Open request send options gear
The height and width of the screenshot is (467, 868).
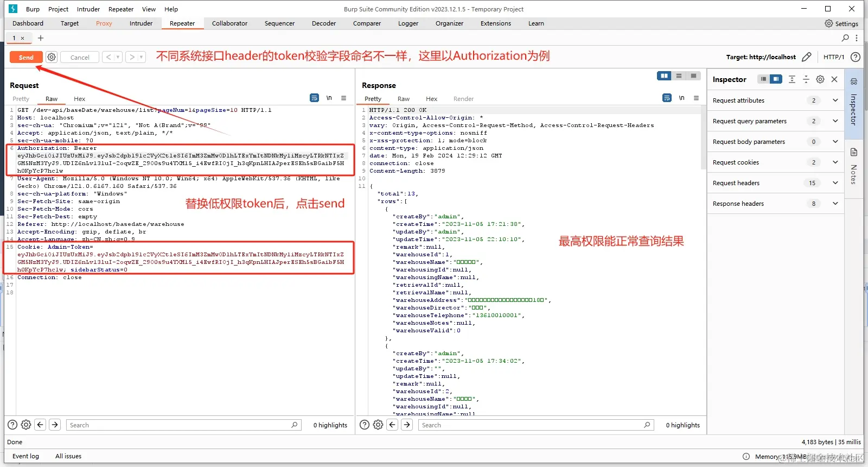click(x=52, y=57)
